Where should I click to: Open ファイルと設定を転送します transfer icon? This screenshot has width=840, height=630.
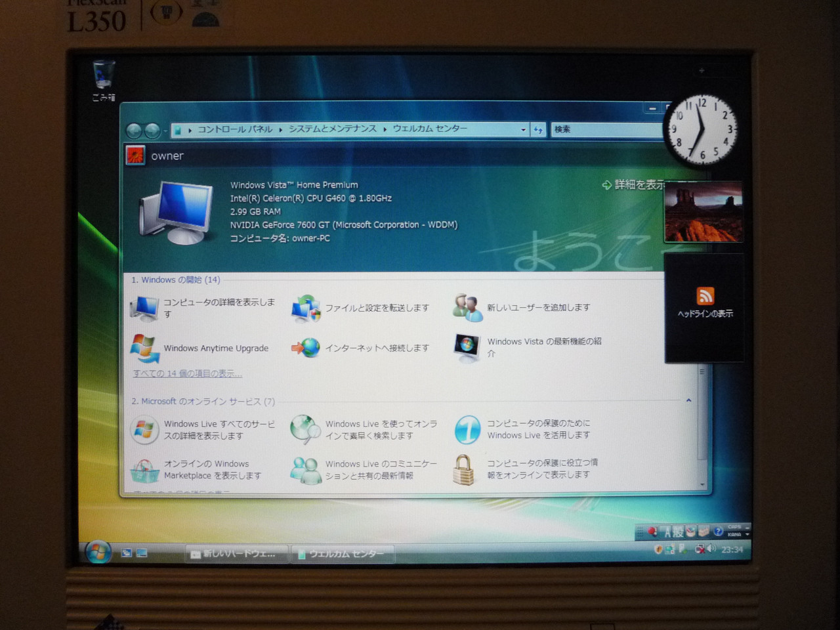tap(306, 308)
